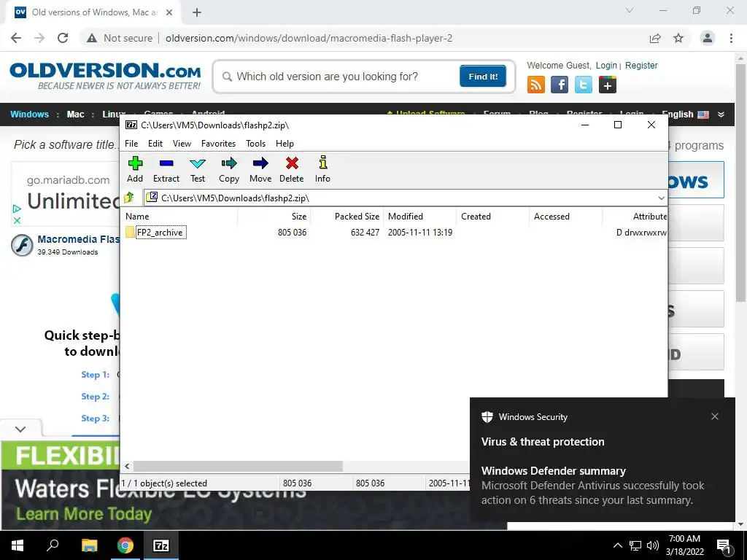The image size is (747, 560).
Task: Open the Windows nav link
Action: point(29,114)
